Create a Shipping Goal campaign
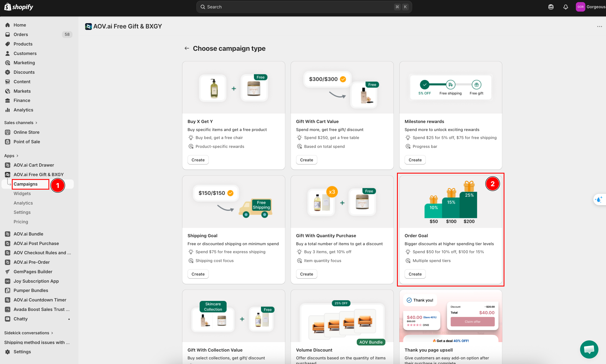The image size is (606, 364). (x=198, y=274)
